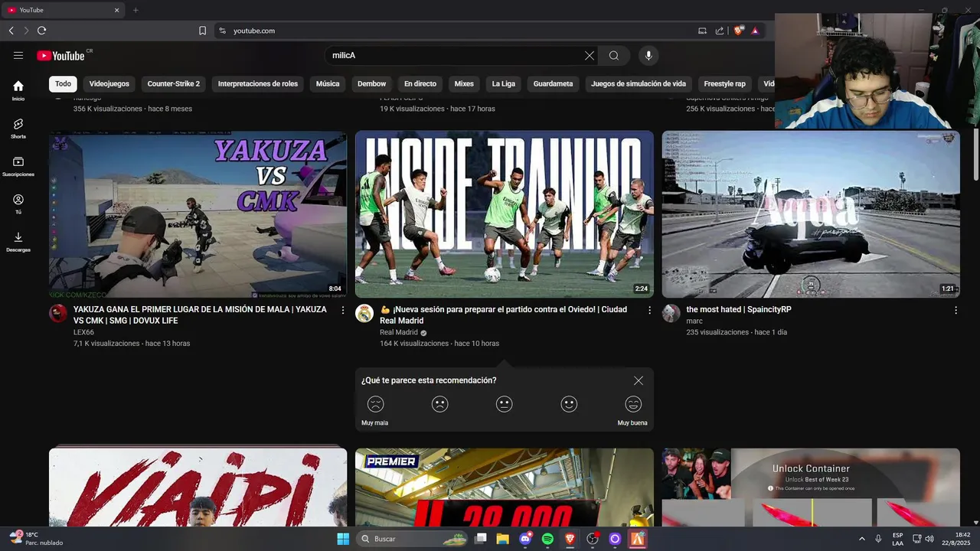
Task: Click the Nueva sesión para preparar title
Action: pyautogui.click(x=503, y=315)
